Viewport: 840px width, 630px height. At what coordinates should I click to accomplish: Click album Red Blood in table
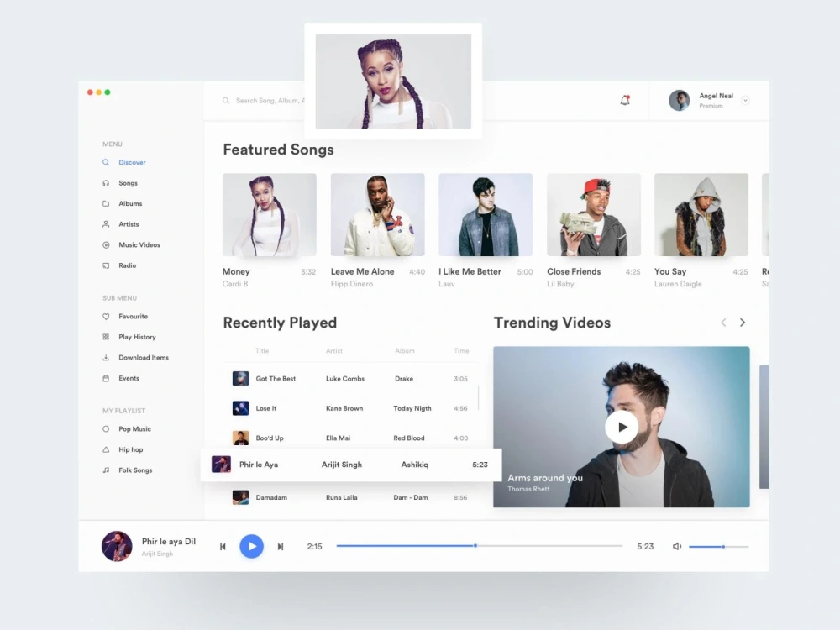[x=409, y=438]
